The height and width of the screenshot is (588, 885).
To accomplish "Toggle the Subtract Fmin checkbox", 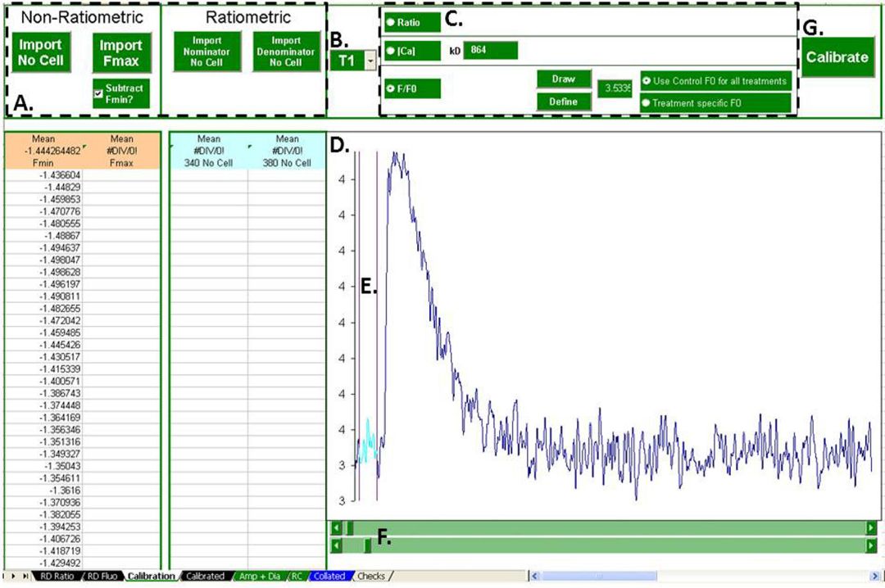I will (x=98, y=93).
